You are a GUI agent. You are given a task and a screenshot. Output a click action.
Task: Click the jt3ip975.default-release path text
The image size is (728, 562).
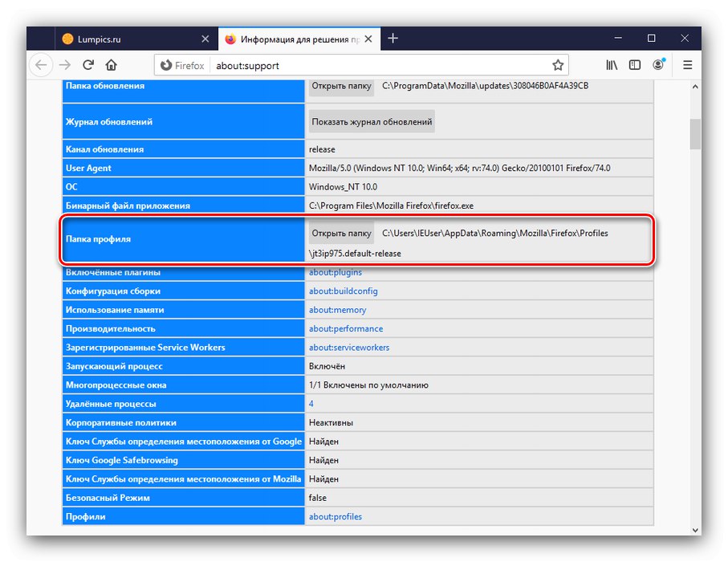[355, 254]
